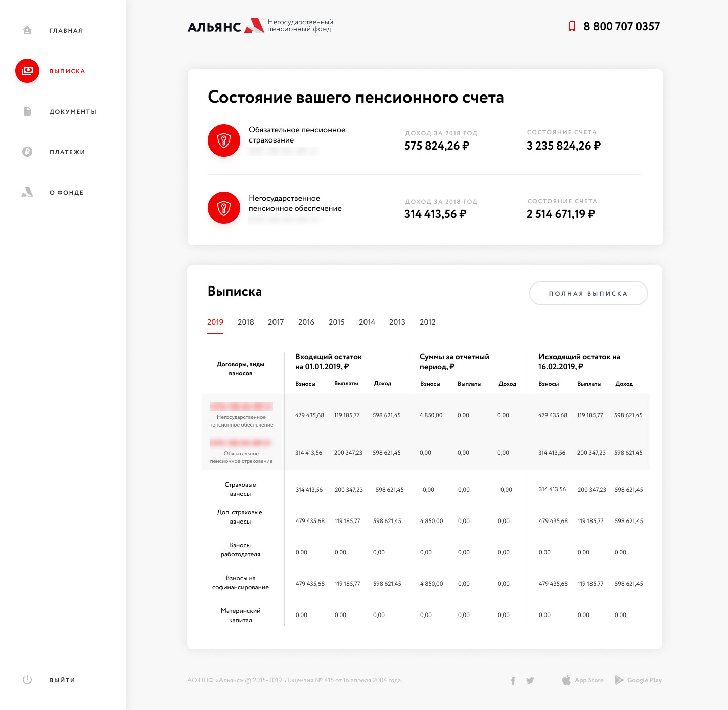Viewport: 728px width, 710px height.
Task: Navigate to Платежи in the sidebar
Action: click(67, 152)
